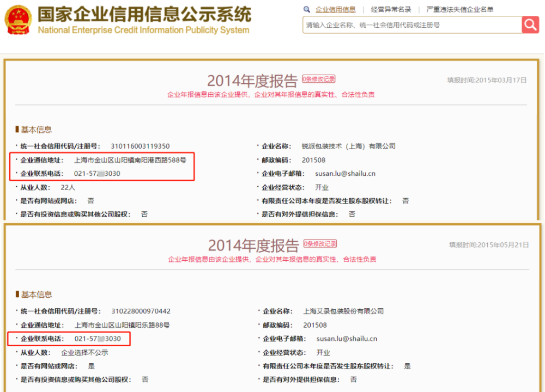The height and width of the screenshot is (392, 545).
Task: Click employee count 22人
Action: [68, 187]
